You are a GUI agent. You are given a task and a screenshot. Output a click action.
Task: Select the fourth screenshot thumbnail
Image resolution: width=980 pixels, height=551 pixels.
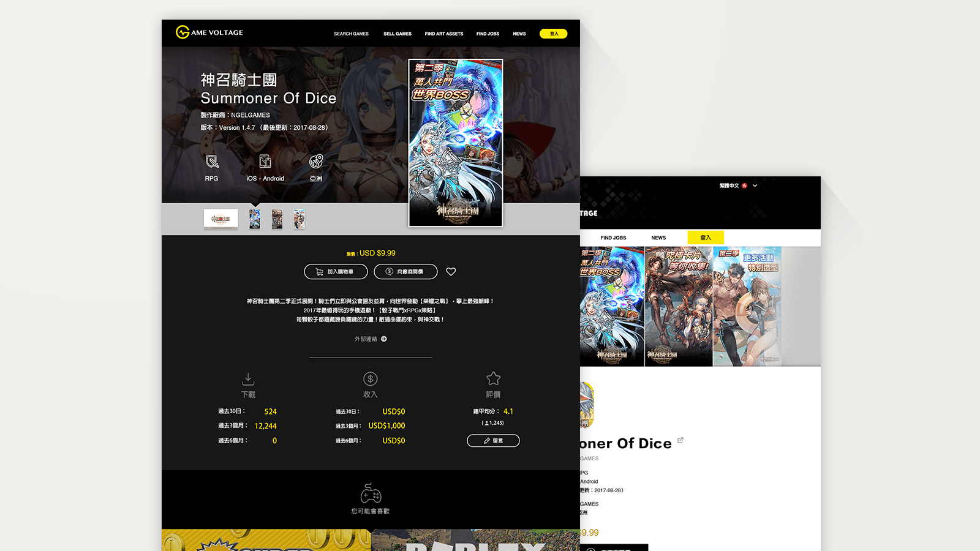click(299, 219)
